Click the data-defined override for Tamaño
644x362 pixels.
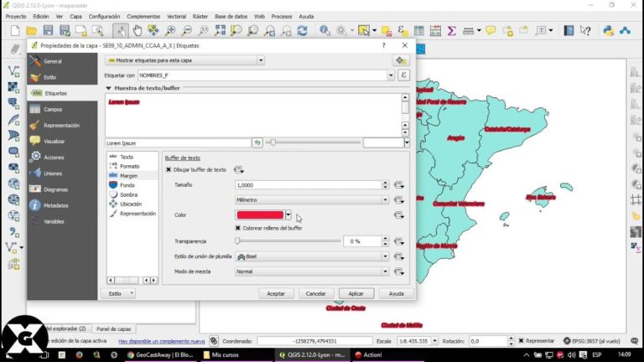399,185
